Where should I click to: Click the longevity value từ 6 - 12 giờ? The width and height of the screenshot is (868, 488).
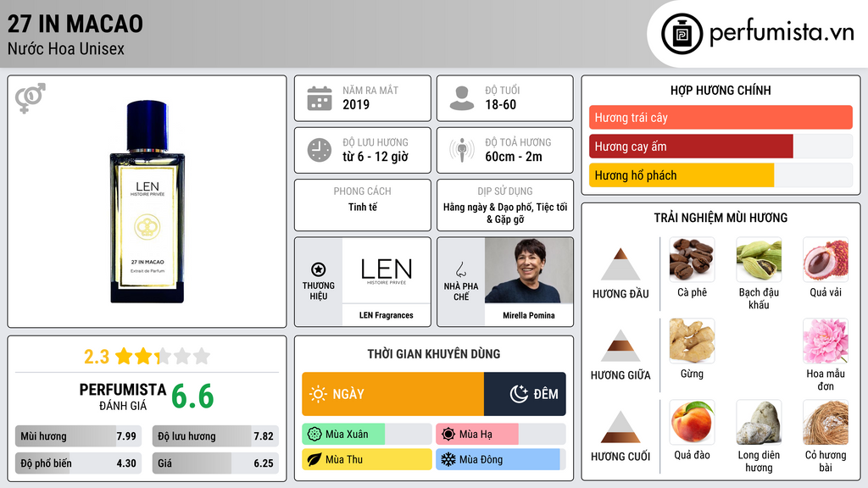376,157
